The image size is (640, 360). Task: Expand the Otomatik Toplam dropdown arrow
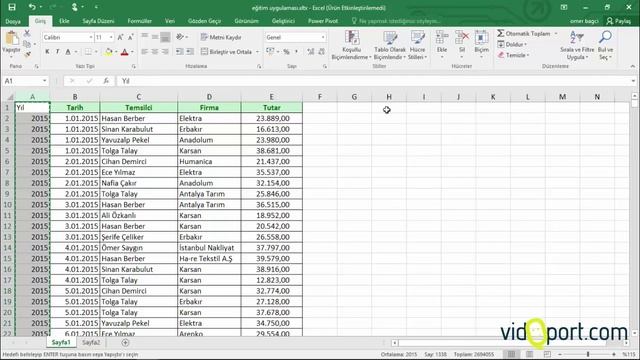556,33
